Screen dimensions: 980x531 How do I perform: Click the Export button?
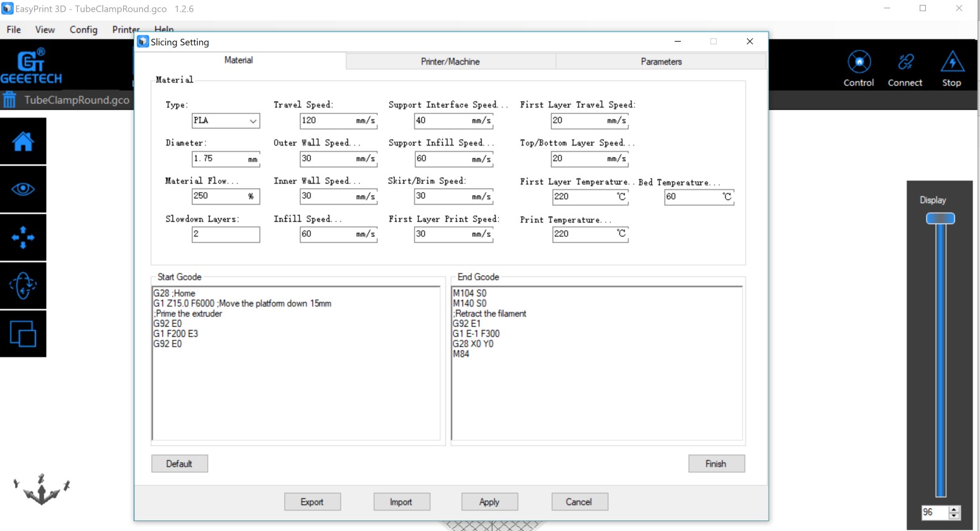312,502
